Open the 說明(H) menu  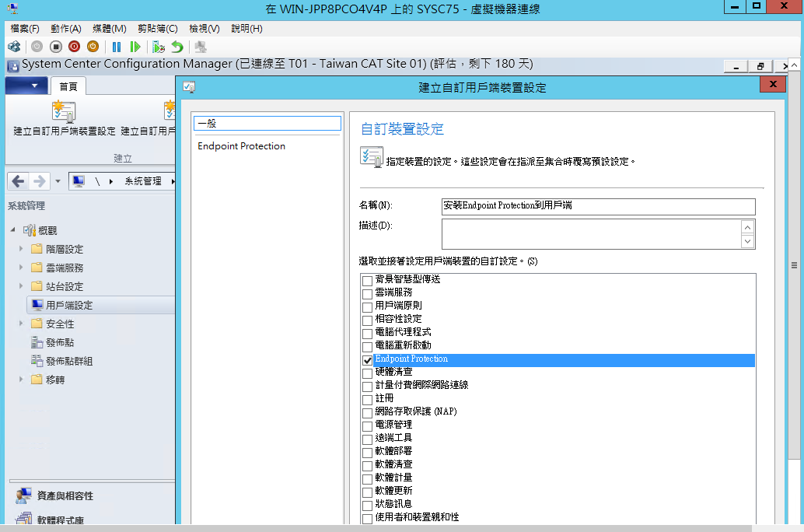click(246, 29)
